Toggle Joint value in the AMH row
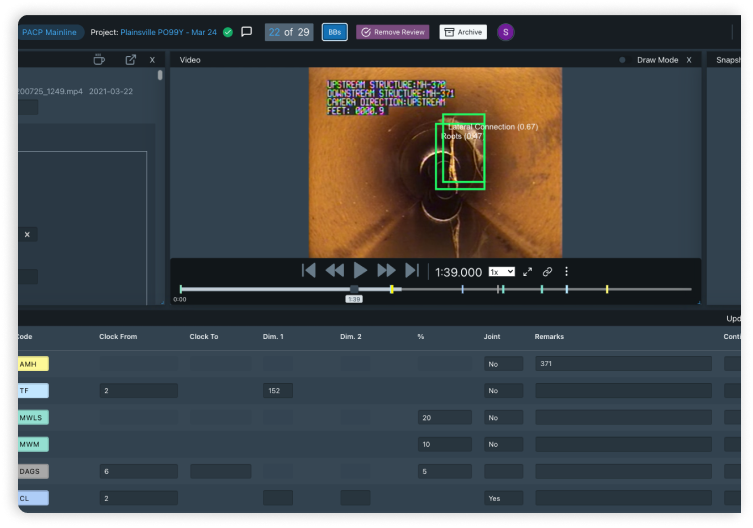Image resolution: width=753 pixels, height=528 pixels. [x=502, y=364]
